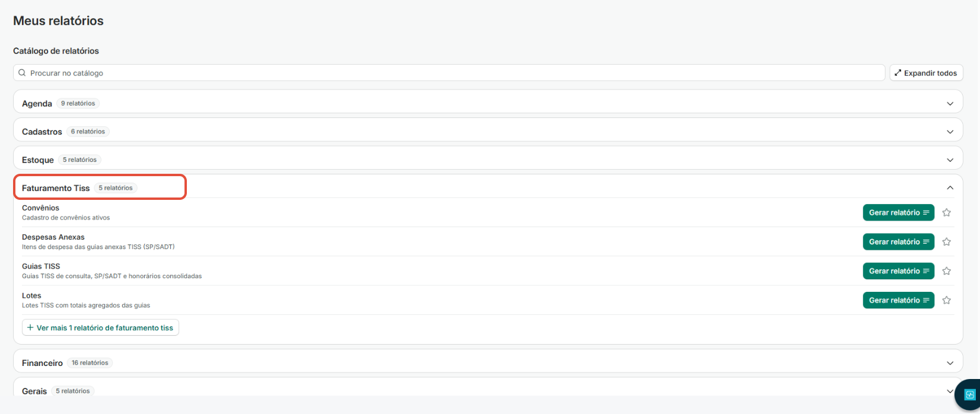Star the Despesas Anexas report
This screenshot has height=414, width=980.
click(946, 241)
